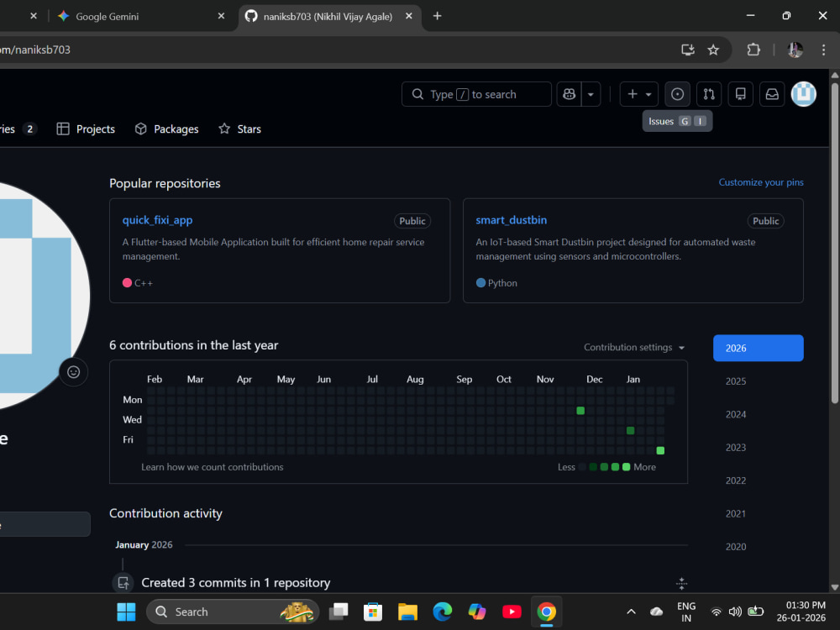Select the 2020 contribution year
Screen dimensions: 840x630
coord(736,547)
